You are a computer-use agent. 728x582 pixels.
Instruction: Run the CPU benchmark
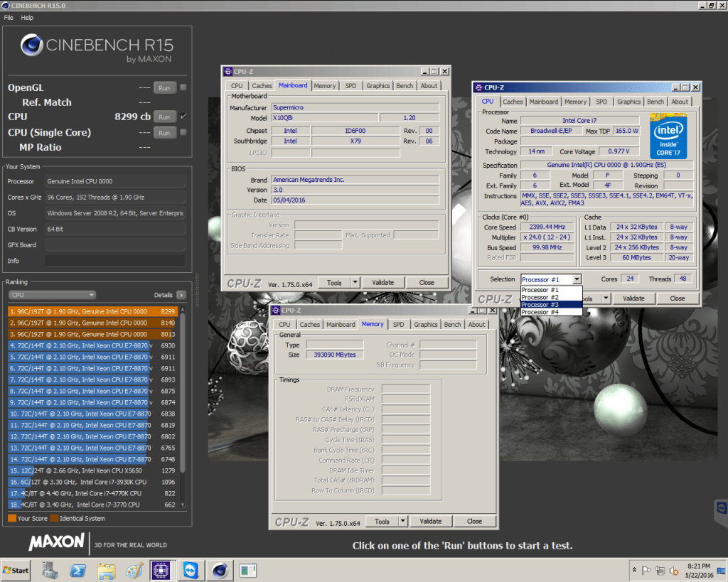[x=164, y=117]
